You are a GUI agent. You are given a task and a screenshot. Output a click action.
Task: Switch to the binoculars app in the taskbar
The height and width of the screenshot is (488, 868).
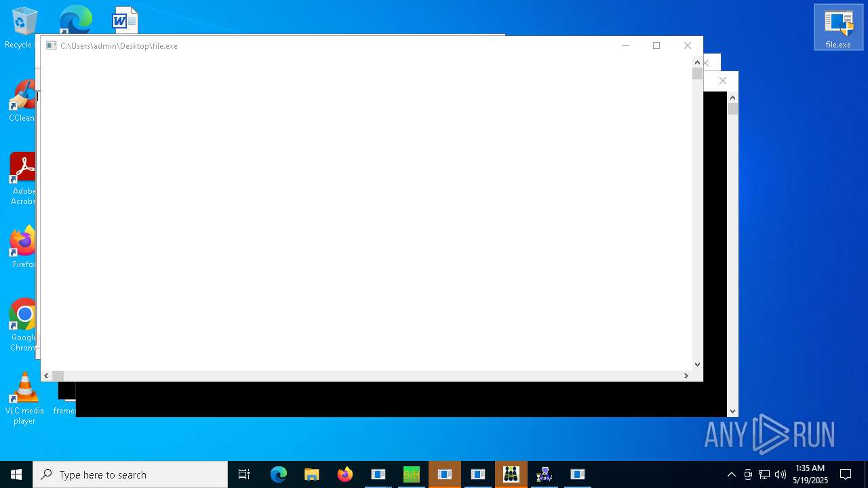coord(511,474)
